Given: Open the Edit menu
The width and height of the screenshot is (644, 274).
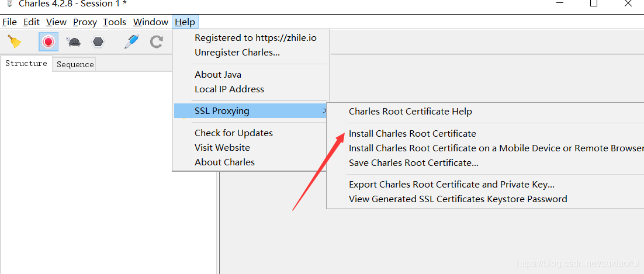Looking at the screenshot, I should point(32,22).
